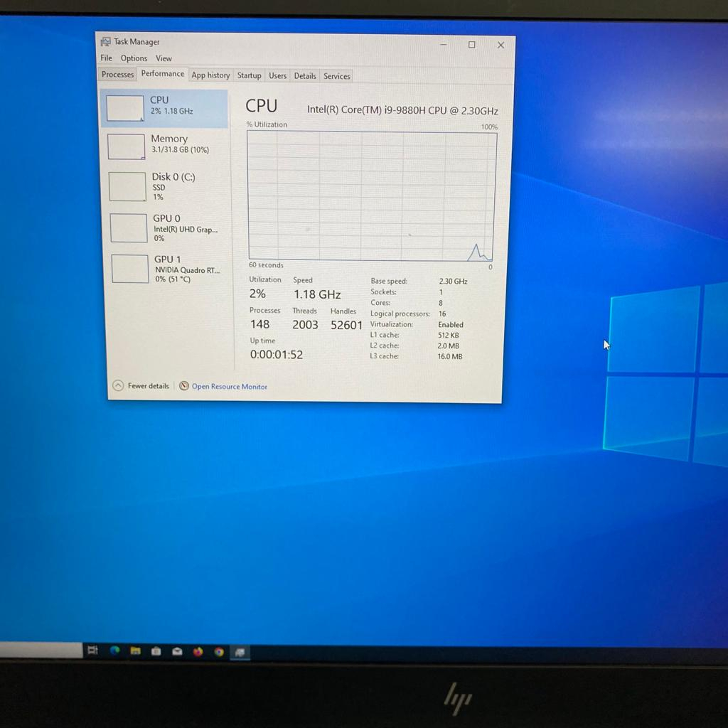
Task: Open File Explorer from taskbar
Action: [135, 651]
